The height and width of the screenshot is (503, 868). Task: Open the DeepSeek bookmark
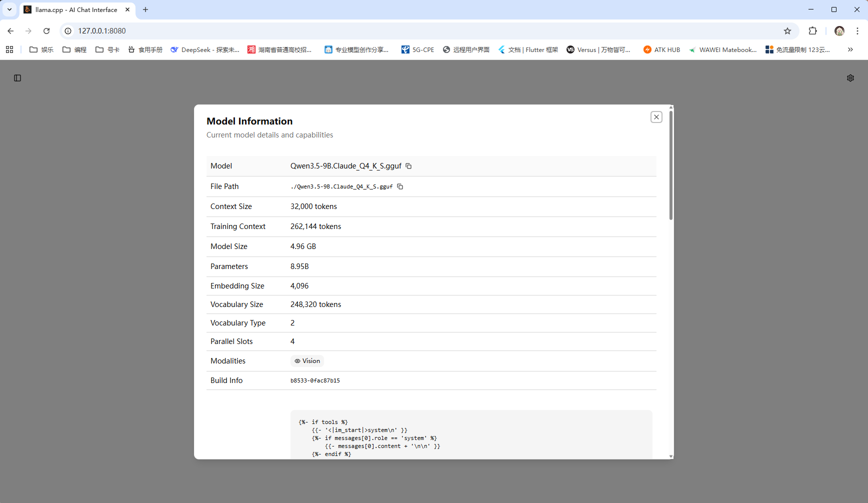[x=205, y=49]
